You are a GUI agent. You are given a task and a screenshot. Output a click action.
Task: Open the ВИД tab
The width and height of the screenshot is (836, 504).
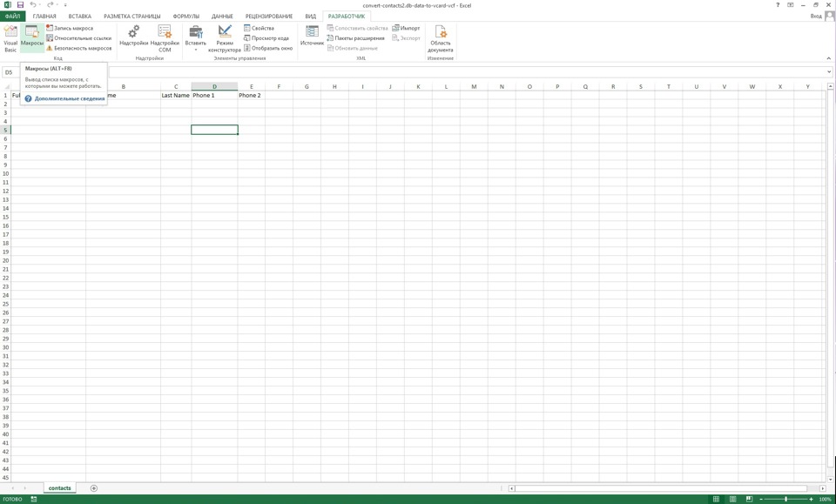click(x=310, y=17)
